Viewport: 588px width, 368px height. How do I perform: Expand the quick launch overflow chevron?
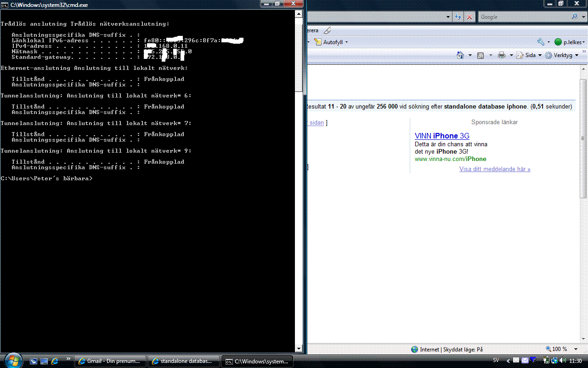pyautogui.click(x=68, y=358)
